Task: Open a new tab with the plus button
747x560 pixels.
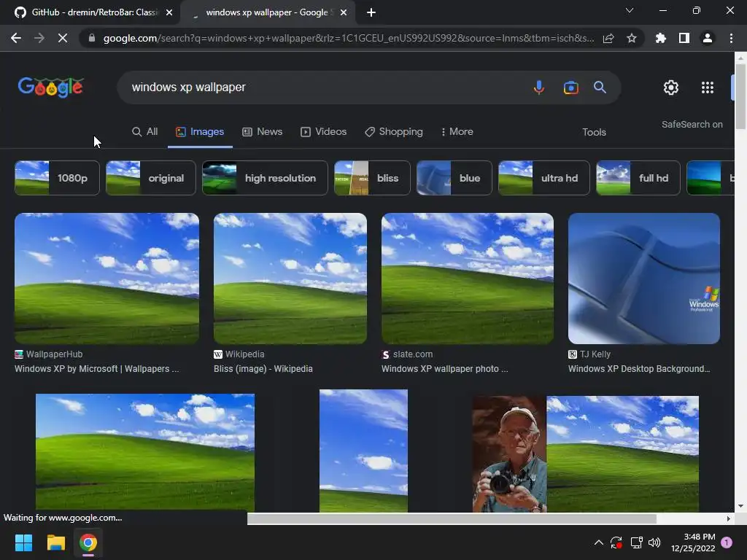Action: (x=371, y=12)
